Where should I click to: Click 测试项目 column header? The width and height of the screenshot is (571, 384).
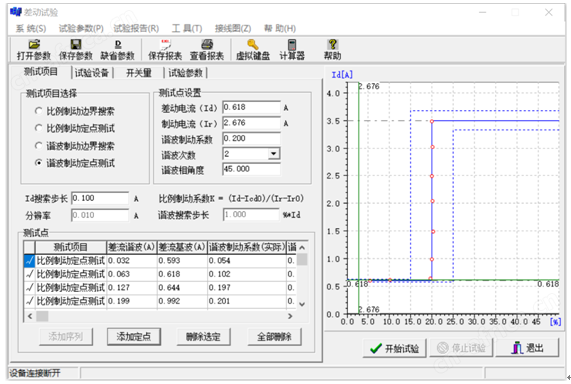[71, 247]
